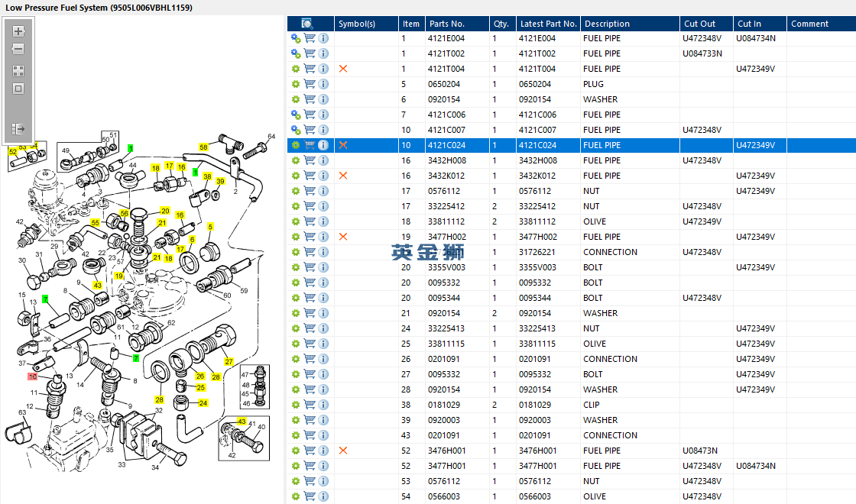Image resolution: width=856 pixels, height=504 pixels.
Task: Select callout 58 on the diagram
Action: coord(203,147)
